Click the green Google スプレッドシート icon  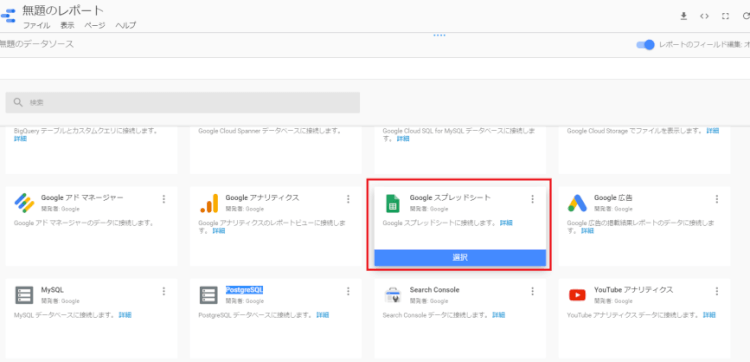coord(393,203)
